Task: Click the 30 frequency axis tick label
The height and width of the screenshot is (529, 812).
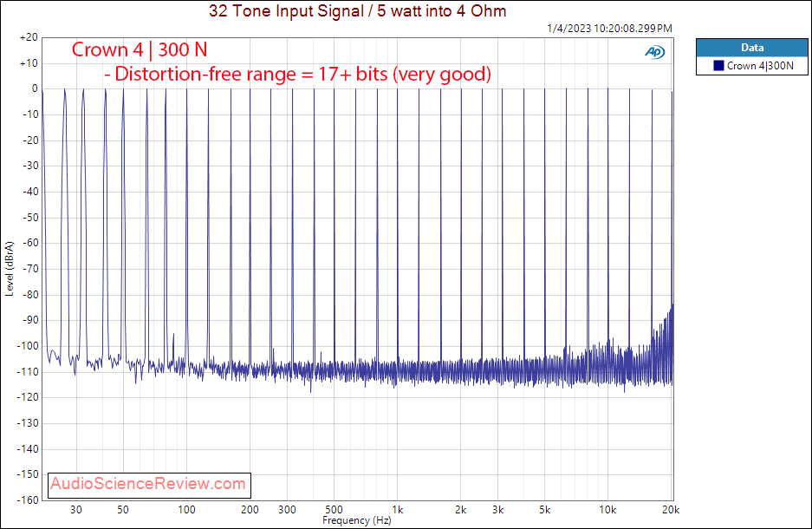Action: click(76, 510)
